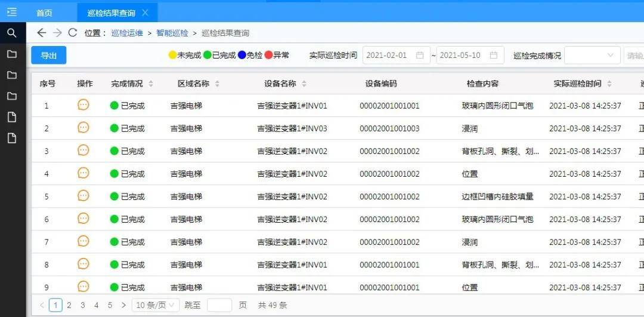Viewport: 644px width, 317px height.
Task: Open the comment icon for row 8
Action: [83, 263]
